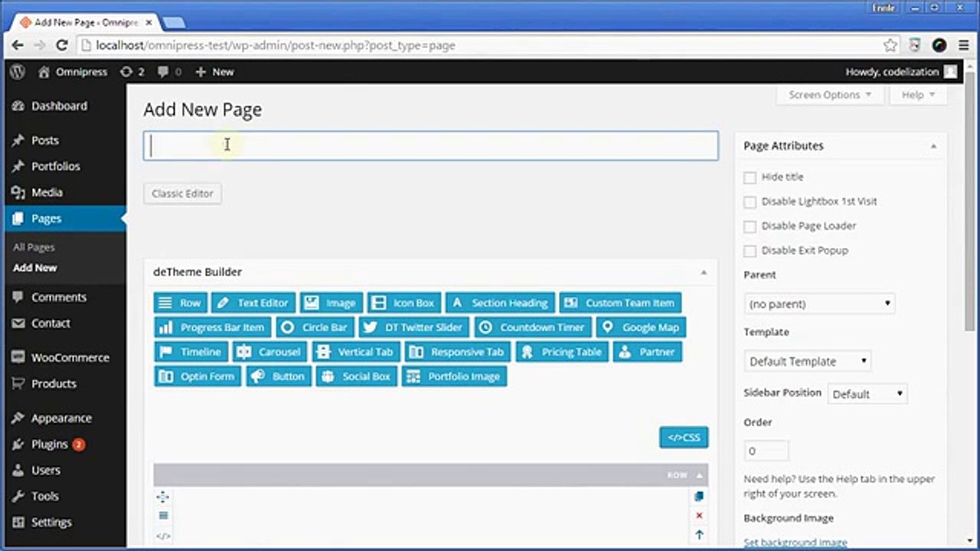Open All Pages list
Screen dimensions: 980x551
(x=34, y=248)
